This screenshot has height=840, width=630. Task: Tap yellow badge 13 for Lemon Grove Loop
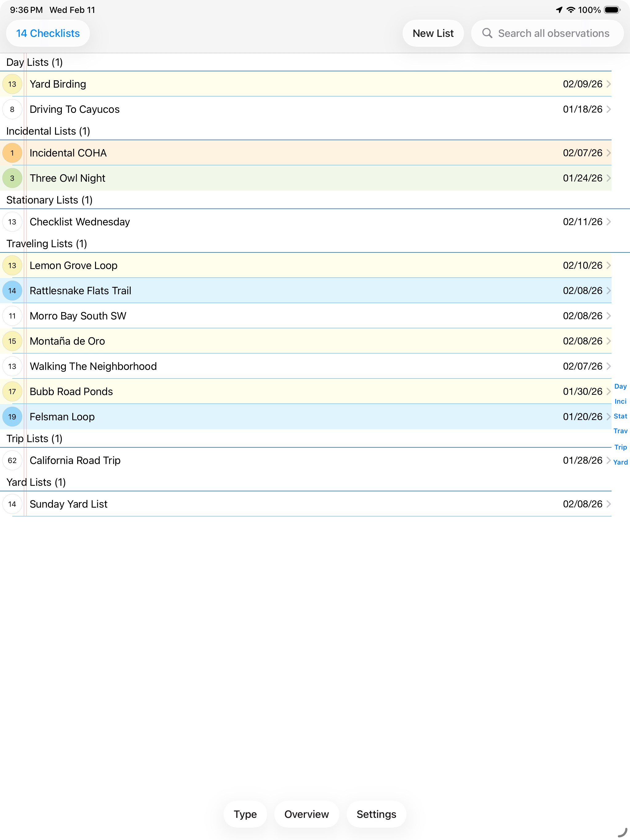pyautogui.click(x=12, y=265)
